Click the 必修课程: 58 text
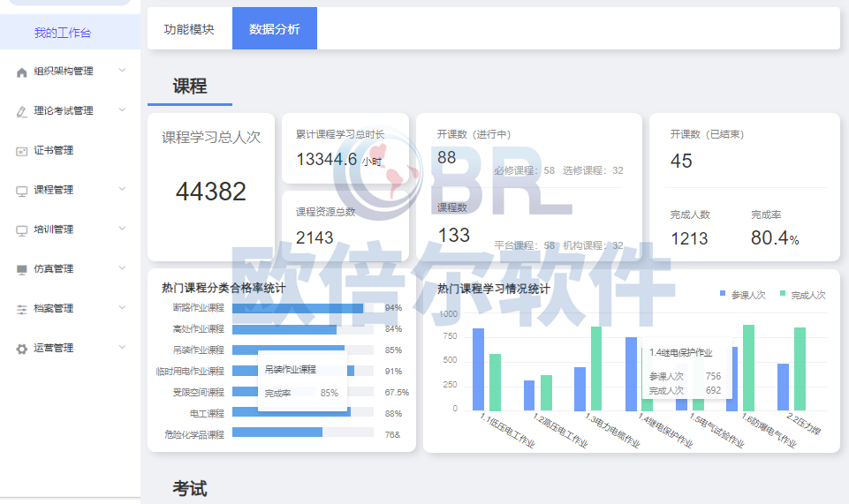The height and width of the screenshot is (504, 849). tap(525, 170)
